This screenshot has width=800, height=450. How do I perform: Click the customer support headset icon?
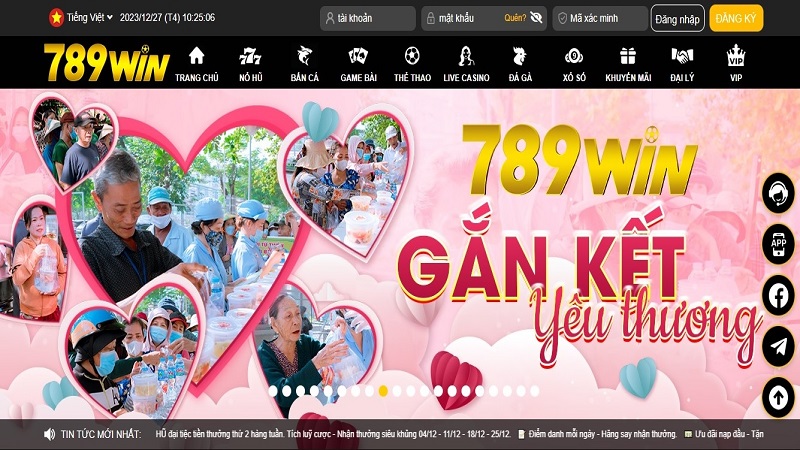[x=778, y=193]
